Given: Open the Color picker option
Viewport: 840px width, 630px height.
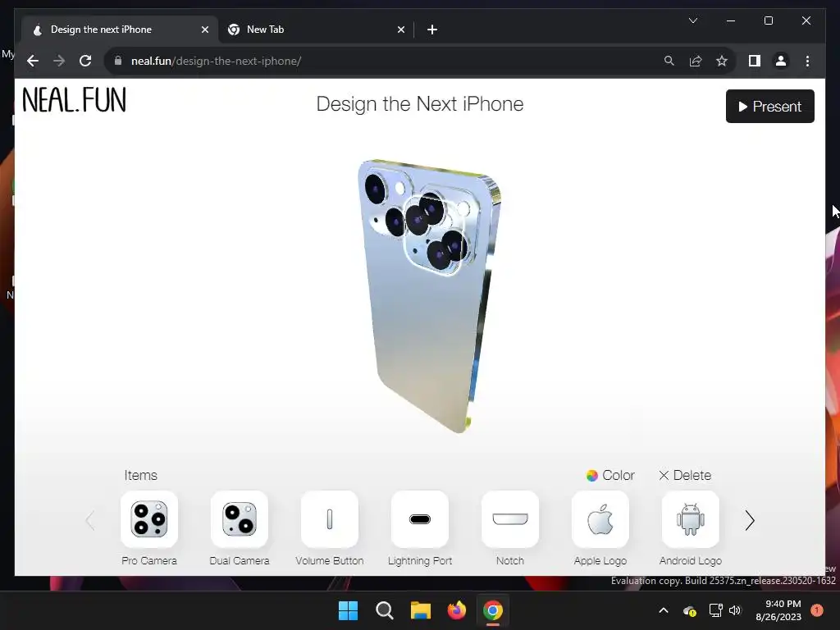Looking at the screenshot, I should pos(610,475).
